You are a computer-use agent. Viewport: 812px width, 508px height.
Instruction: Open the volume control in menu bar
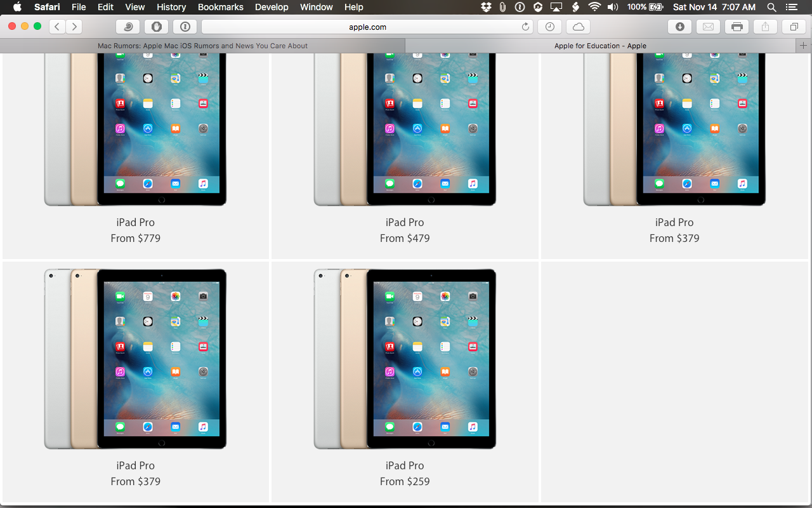(x=613, y=7)
